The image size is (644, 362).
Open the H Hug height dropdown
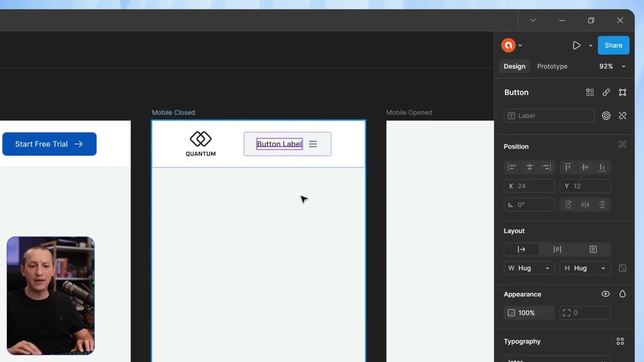click(x=585, y=268)
